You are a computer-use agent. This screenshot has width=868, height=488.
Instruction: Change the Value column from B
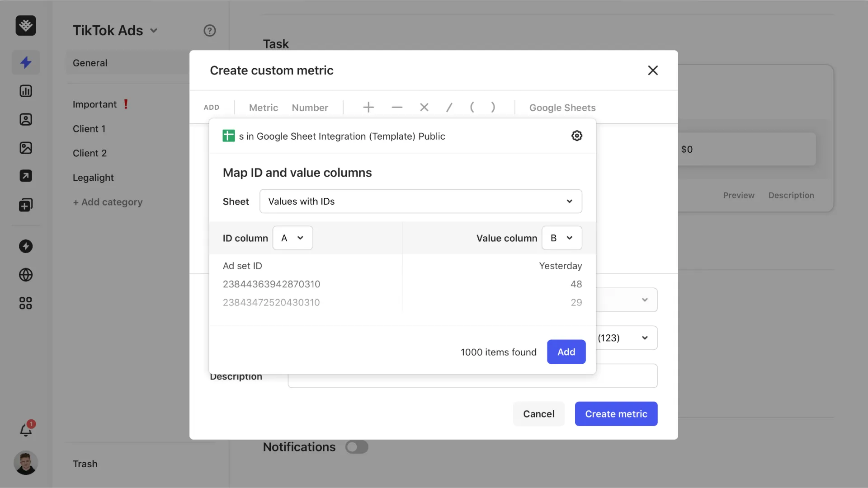561,238
